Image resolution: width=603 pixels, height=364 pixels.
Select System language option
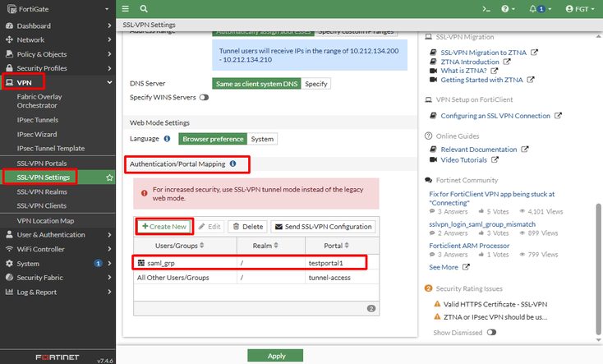(x=262, y=139)
